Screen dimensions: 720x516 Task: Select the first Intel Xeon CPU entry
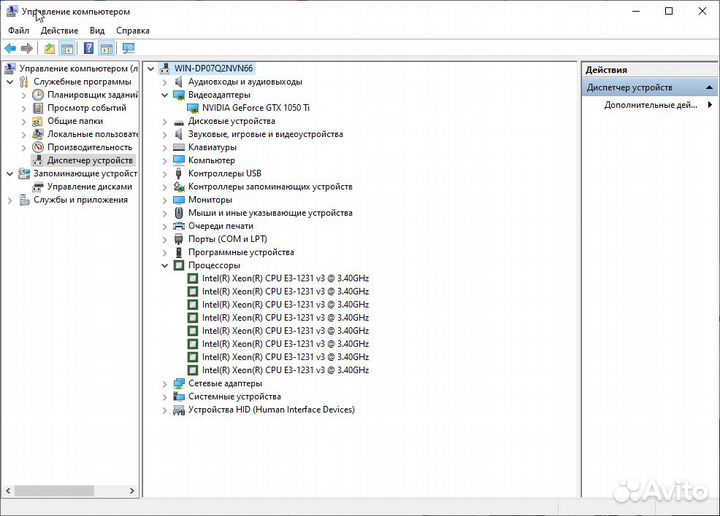click(x=285, y=278)
